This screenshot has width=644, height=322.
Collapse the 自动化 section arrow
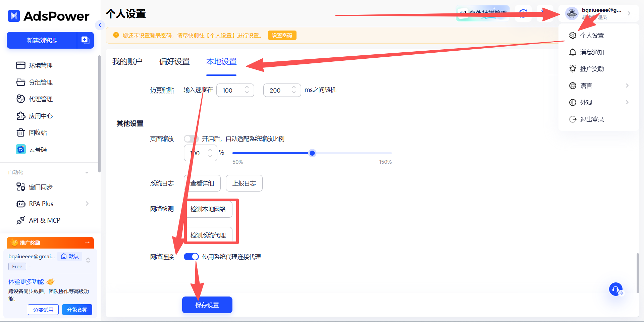pos(87,172)
